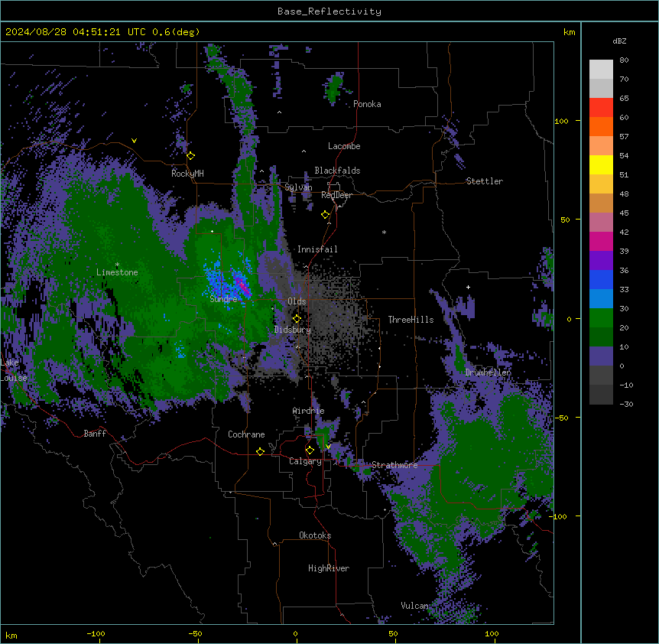This screenshot has height=644, width=659.
Task: Click the Sundre town label
Action: [223, 299]
